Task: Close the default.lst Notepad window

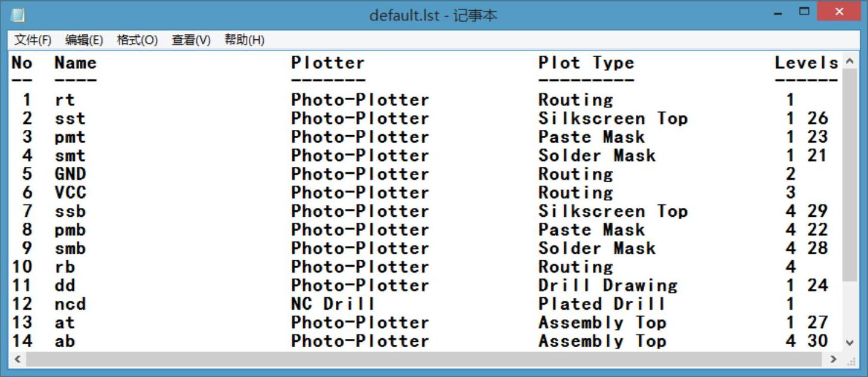Action: pyautogui.click(x=839, y=12)
